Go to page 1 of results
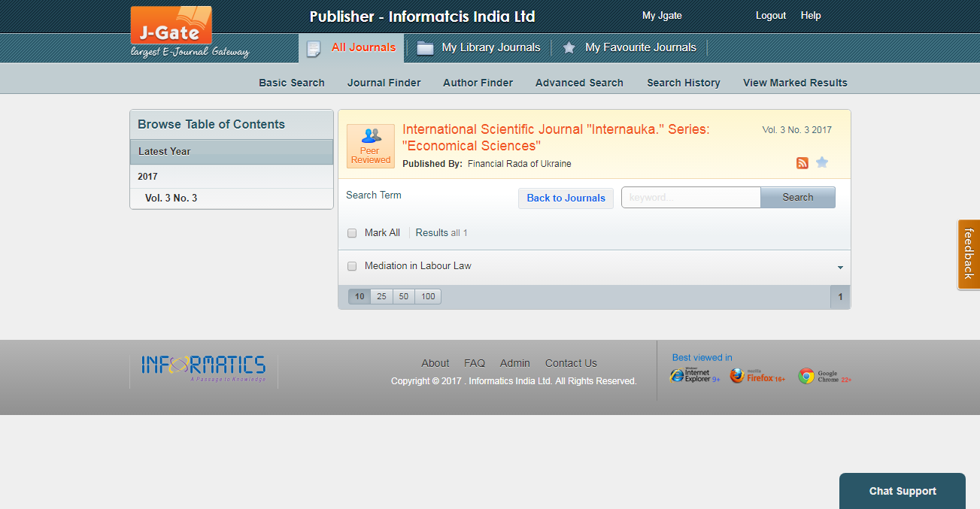 tap(840, 296)
